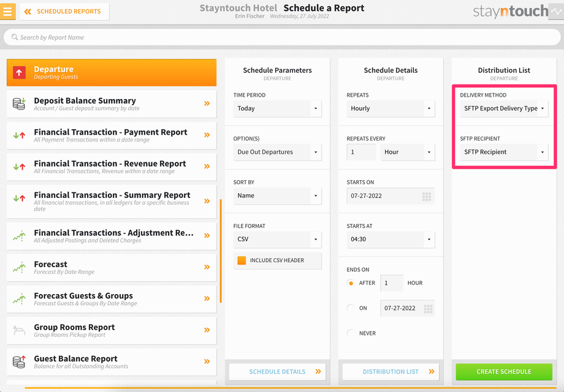The image size is (564, 392).
Task: Open the Starts At time dropdown 04:30
Action: tap(391, 239)
